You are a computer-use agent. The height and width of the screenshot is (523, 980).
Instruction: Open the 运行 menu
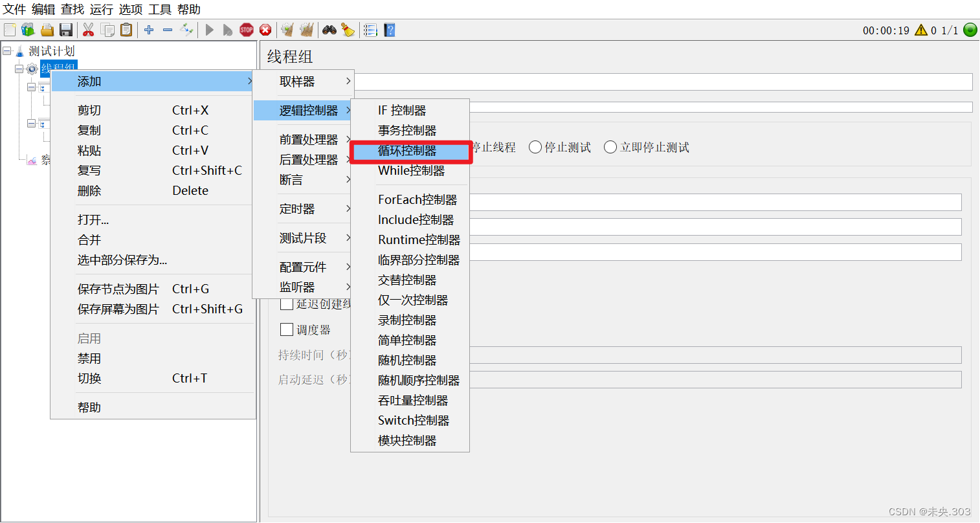(101, 9)
